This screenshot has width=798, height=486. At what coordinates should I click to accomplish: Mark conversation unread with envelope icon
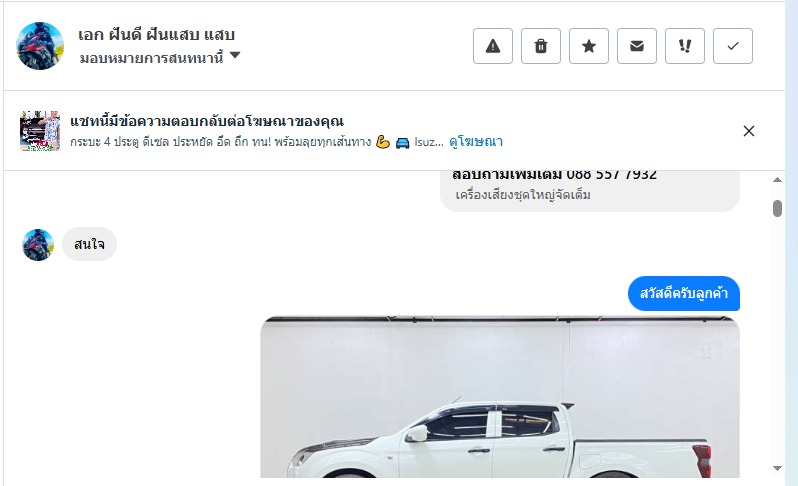point(637,46)
